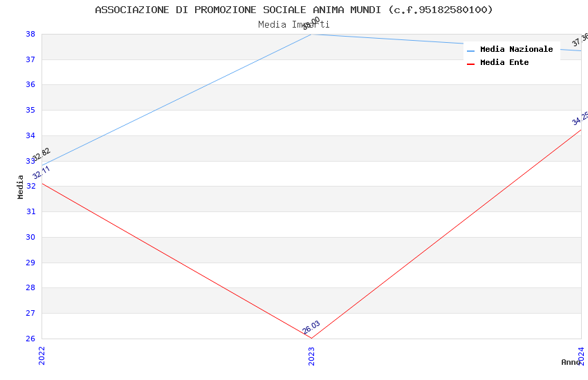Click the red Media Ente legend swatch
Image resolution: width=588 pixels, height=380 pixels.
[470, 64]
